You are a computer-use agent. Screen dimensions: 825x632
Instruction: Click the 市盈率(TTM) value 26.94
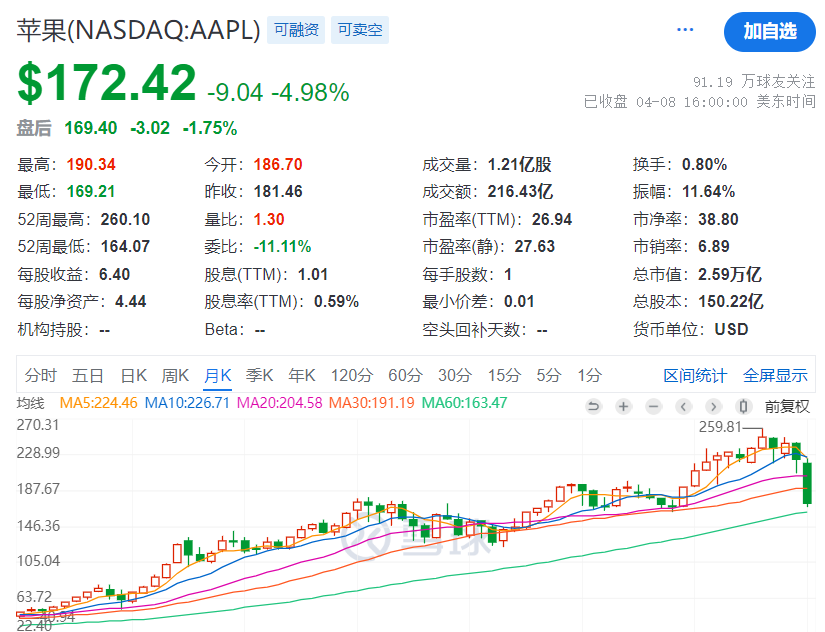pyautogui.click(x=551, y=219)
